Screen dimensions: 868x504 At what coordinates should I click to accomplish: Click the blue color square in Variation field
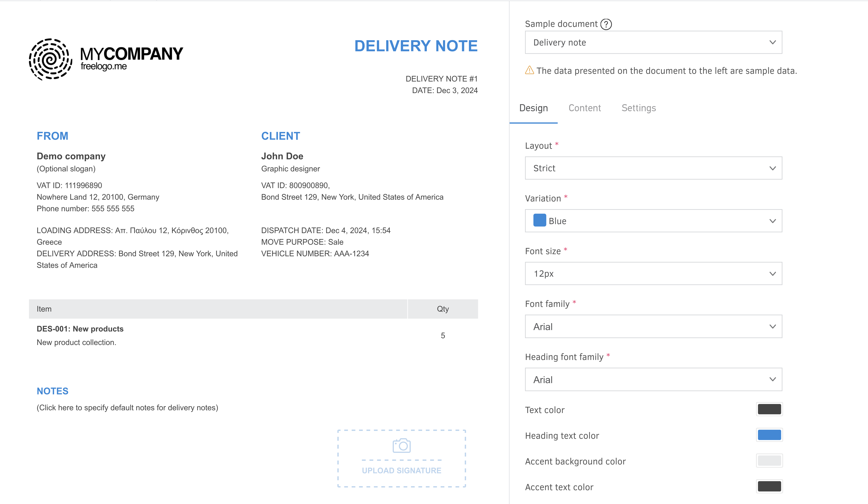tap(539, 220)
